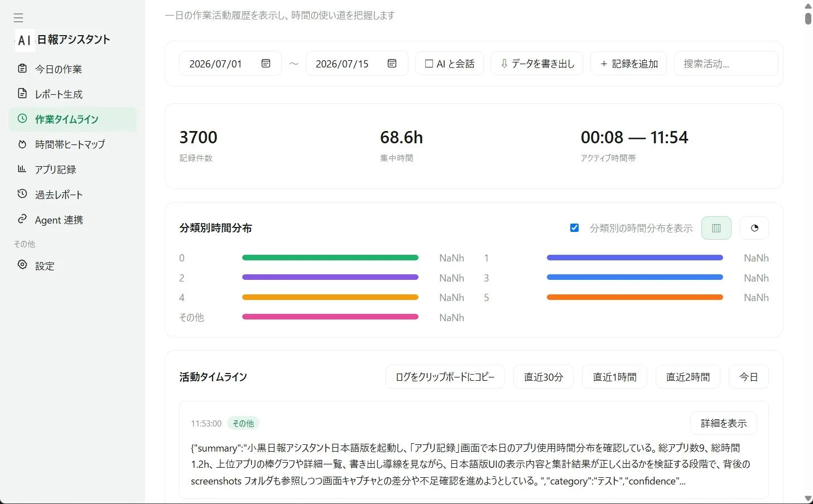Click the 過去レポート history icon
Viewport: 813px width, 504px height.
click(x=22, y=194)
